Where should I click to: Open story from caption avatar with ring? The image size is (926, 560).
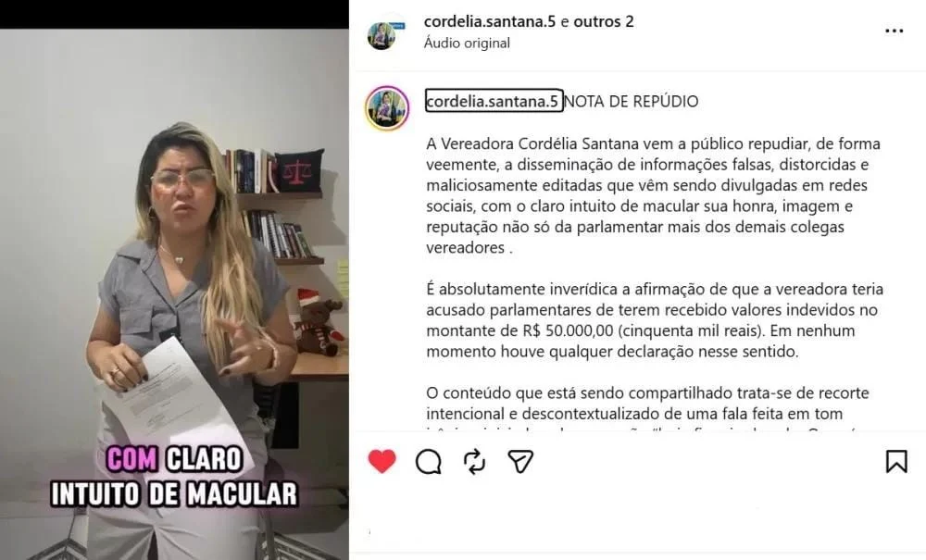(387, 107)
